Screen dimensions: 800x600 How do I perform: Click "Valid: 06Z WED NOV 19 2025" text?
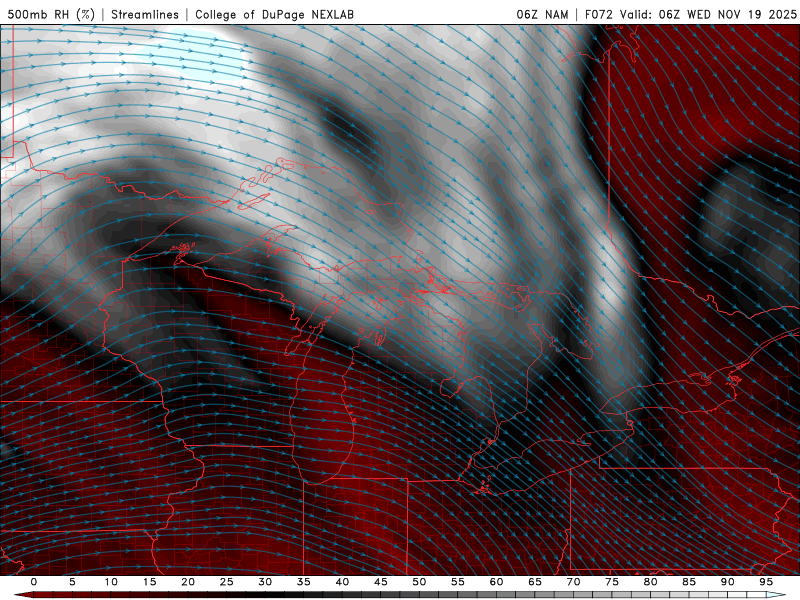click(x=708, y=14)
